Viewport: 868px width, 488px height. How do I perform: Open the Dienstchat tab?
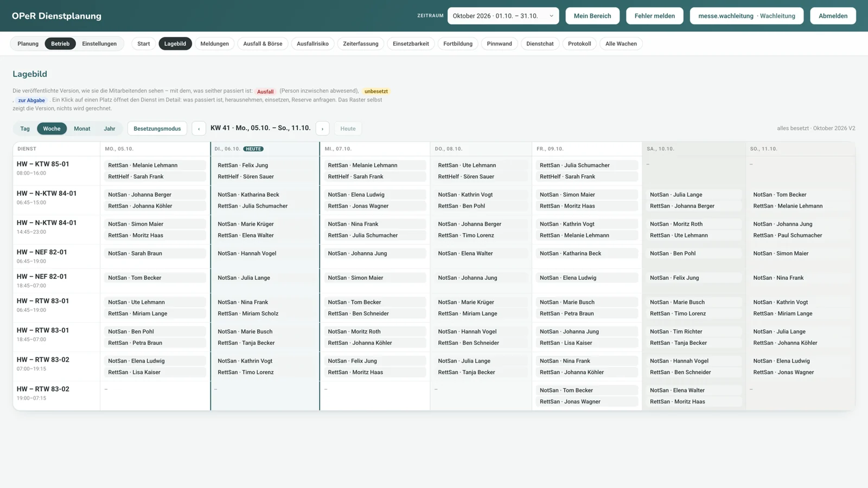pos(540,44)
